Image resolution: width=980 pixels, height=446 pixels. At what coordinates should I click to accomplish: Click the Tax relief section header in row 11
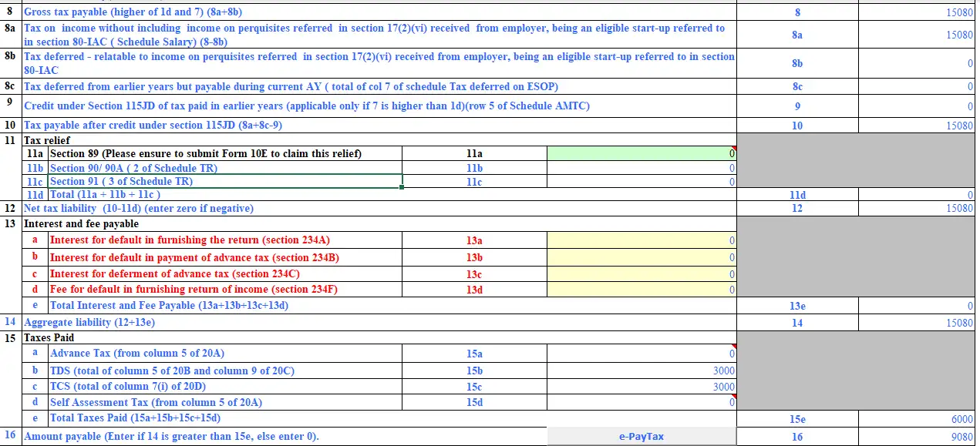click(x=46, y=140)
